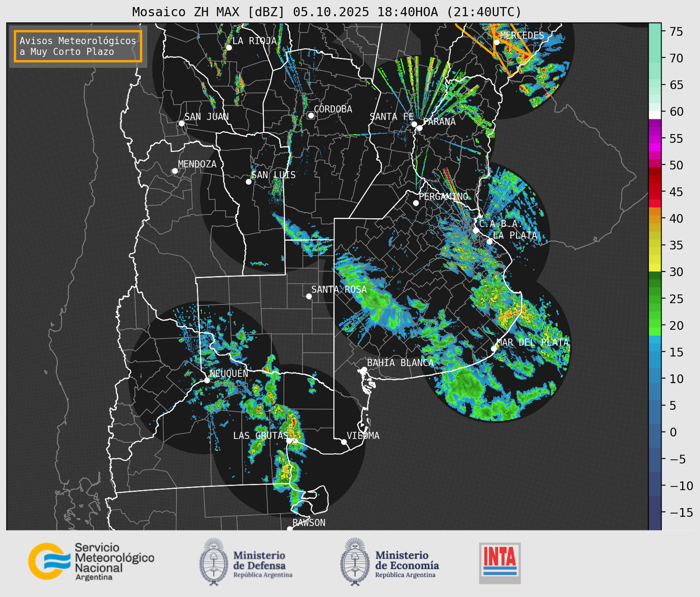
Task: Click the −15 dBZ colorbar tick label
Action: pyautogui.click(x=681, y=512)
